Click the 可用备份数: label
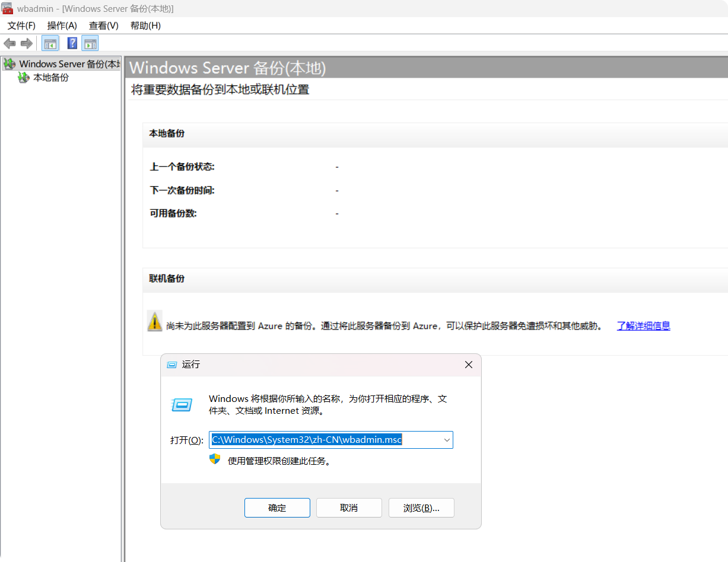Image resolution: width=728 pixels, height=562 pixels. (x=173, y=213)
